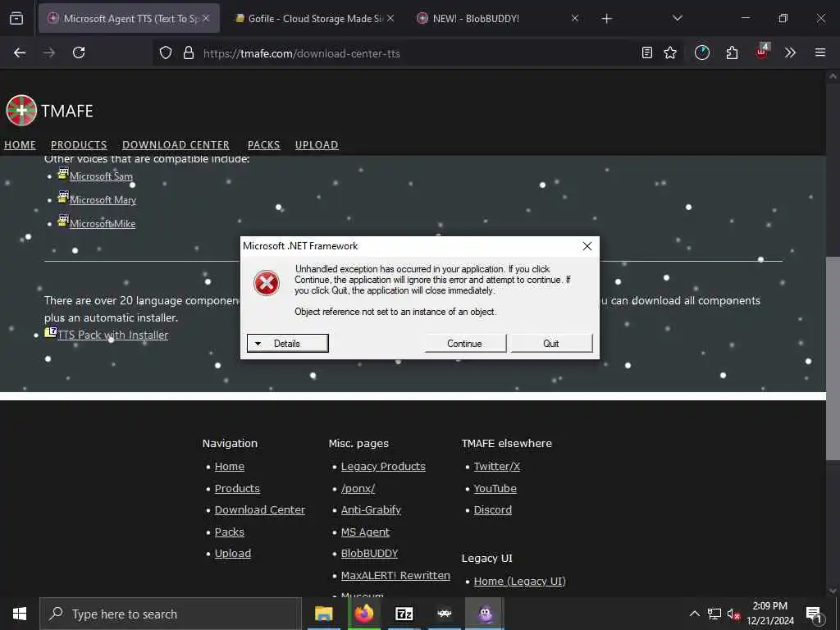Click the footer Upload link
The width and height of the screenshot is (840, 630).
232,554
